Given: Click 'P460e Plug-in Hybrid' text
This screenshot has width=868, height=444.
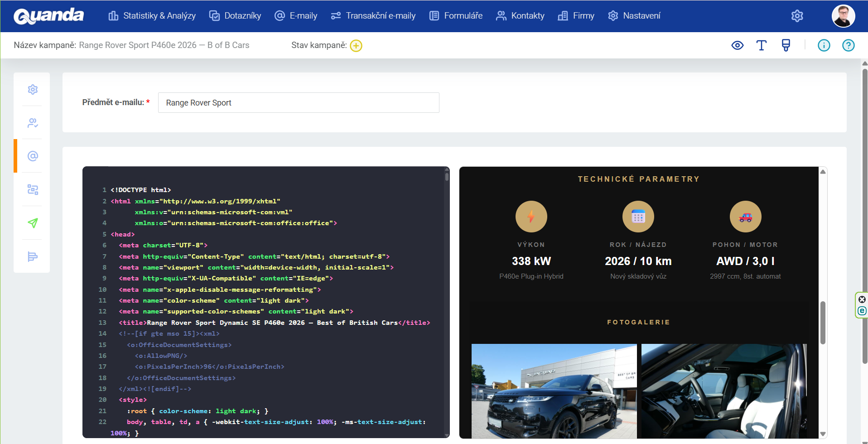Looking at the screenshot, I should 531,276.
